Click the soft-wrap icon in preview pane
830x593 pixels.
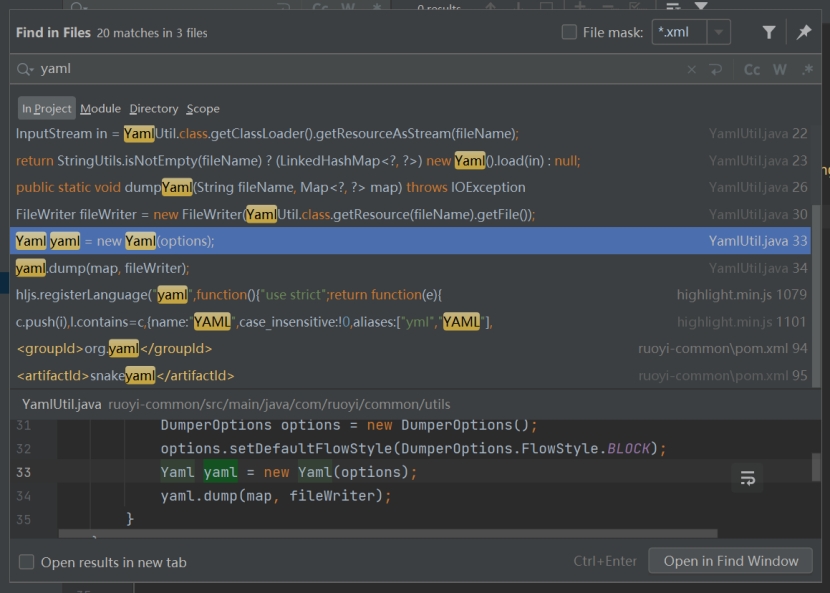[747, 478]
